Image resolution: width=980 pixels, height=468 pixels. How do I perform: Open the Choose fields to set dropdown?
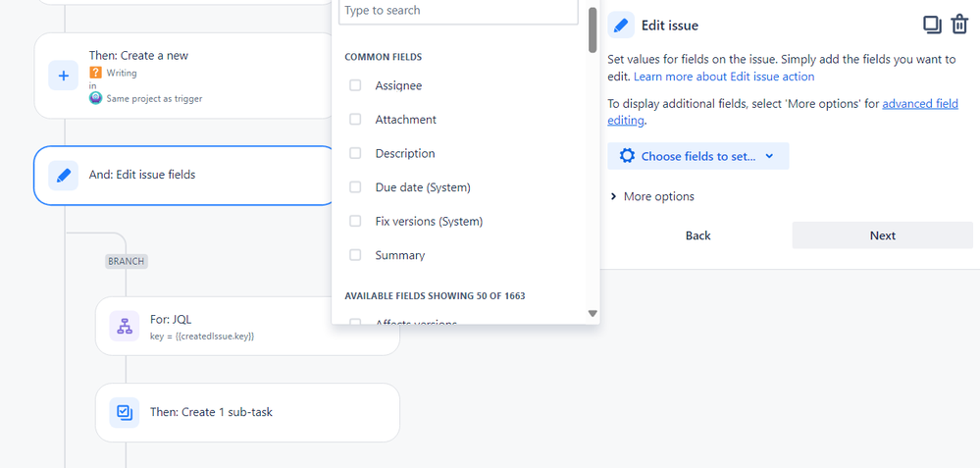(x=698, y=156)
